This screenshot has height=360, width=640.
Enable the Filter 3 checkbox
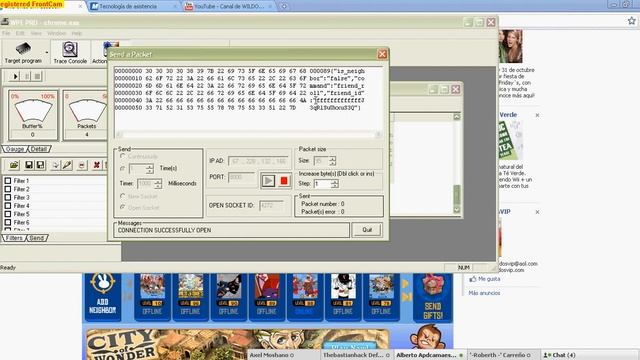click(7, 197)
